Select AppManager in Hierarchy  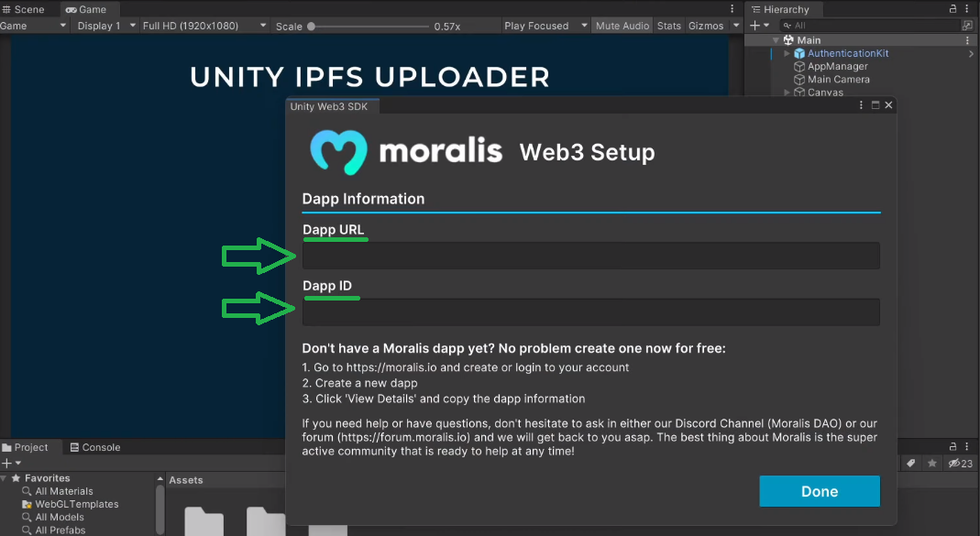pos(838,66)
